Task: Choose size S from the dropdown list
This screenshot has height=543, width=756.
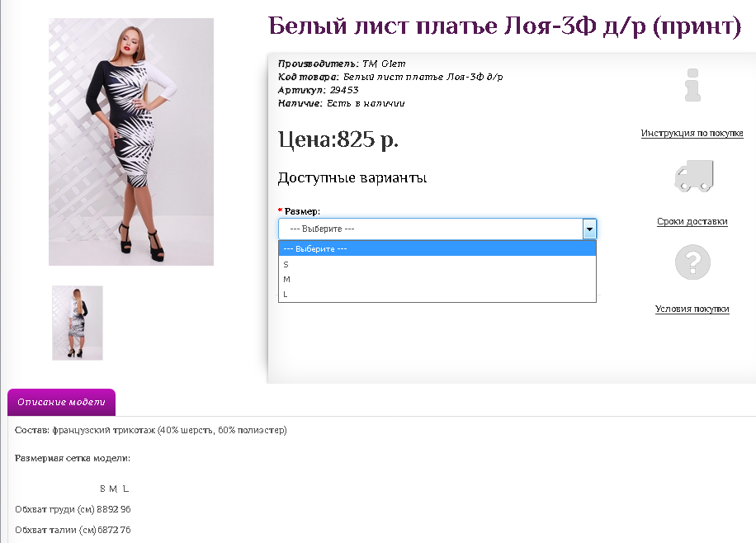Action: [x=437, y=264]
